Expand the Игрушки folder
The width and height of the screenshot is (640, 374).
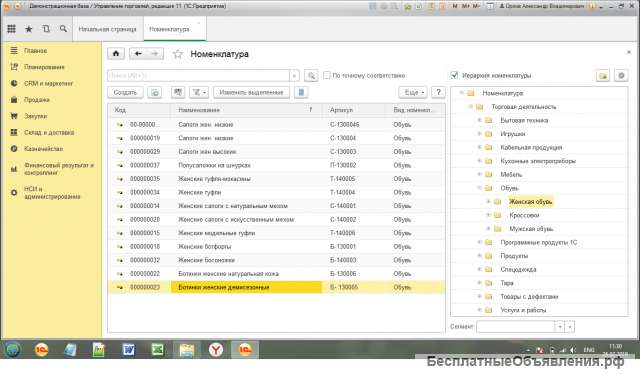[480, 134]
